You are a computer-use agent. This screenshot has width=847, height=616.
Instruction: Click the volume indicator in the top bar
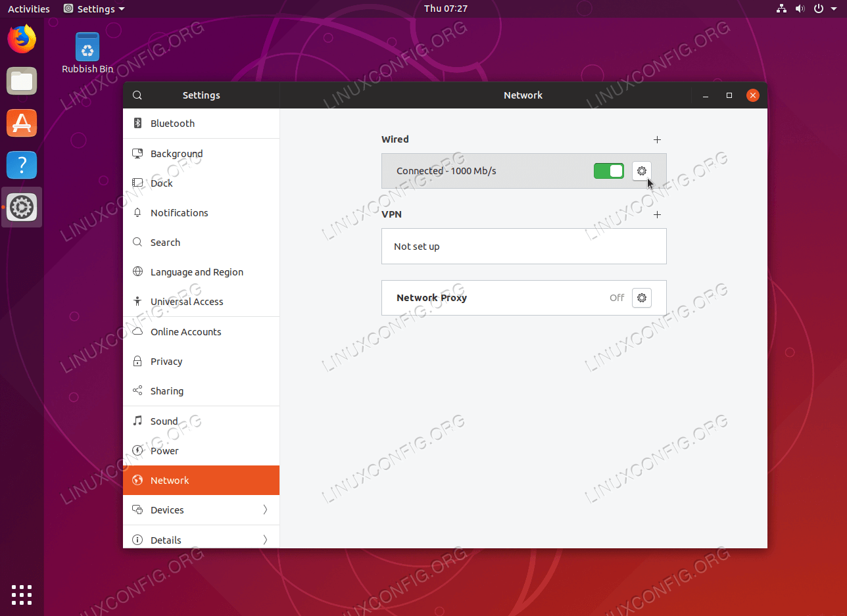coord(800,9)
